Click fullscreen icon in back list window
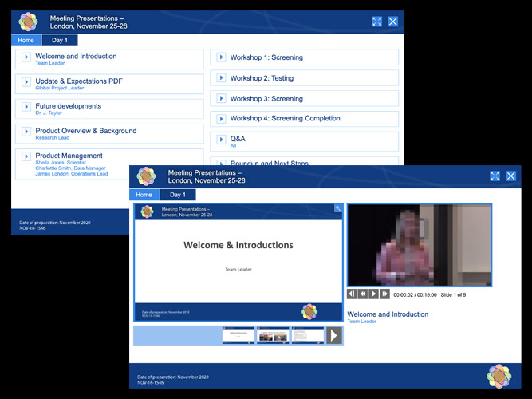This screenshot has height=399, width=532. [376, 22]
